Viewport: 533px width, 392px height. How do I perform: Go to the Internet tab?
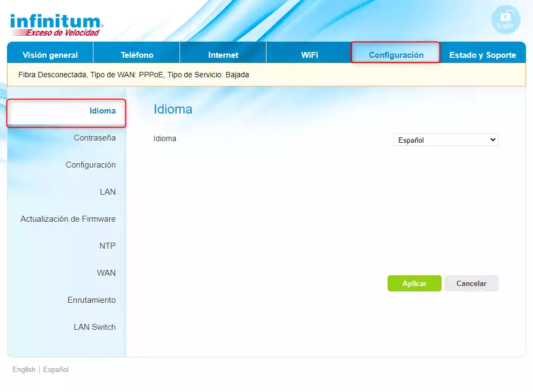[x=223, y=55]
